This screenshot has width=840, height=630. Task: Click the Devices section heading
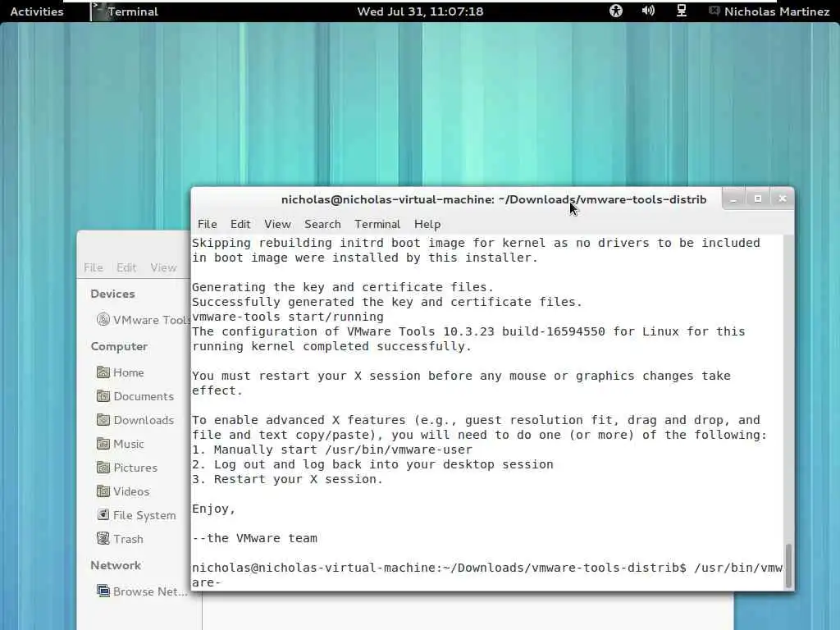pos(112,294)
